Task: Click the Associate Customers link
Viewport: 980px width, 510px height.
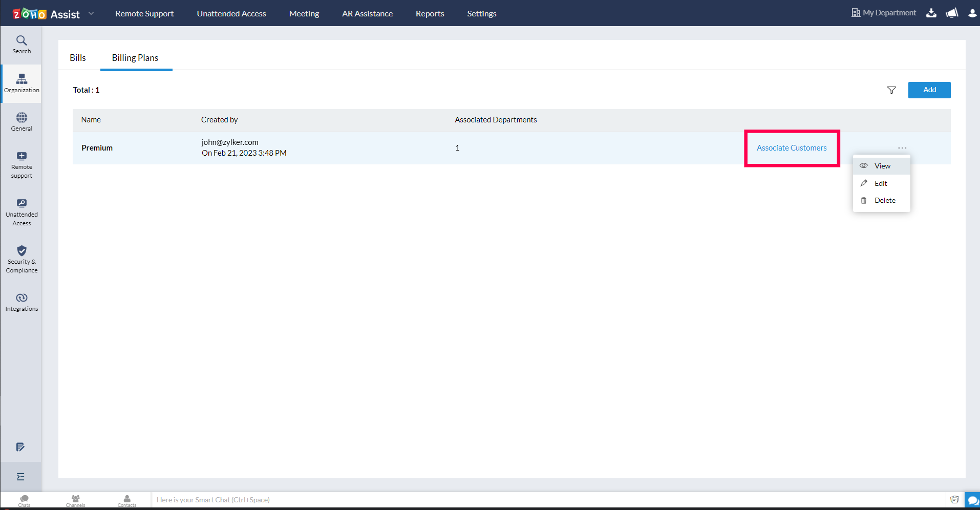Action: click(792, 148)
